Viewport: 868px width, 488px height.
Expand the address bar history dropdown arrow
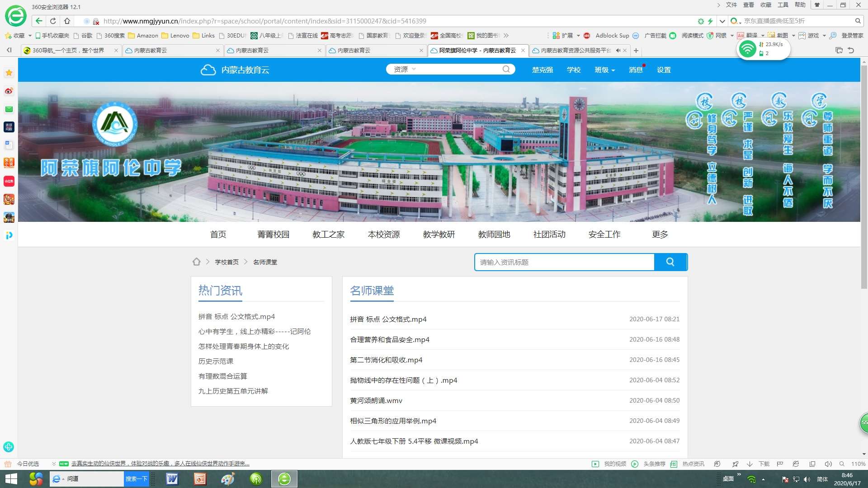(x=722, y=21)
